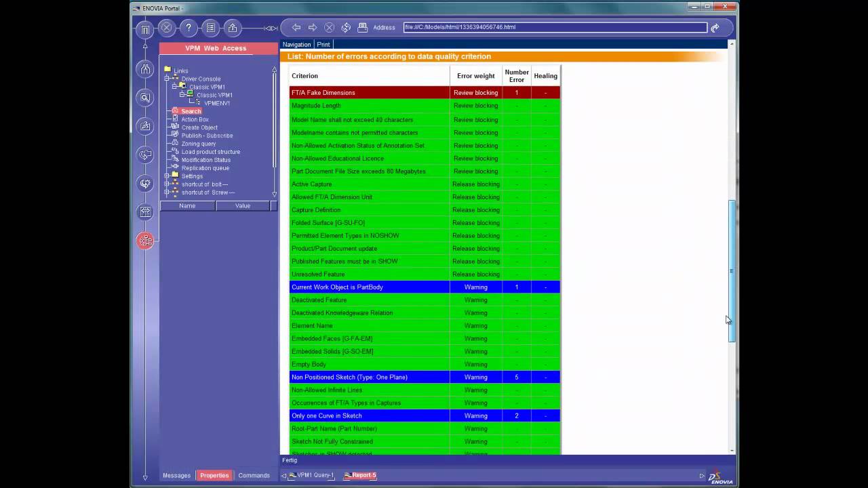The height and width of the screenshot is (488, 868).
Task: Click tree panel scroll up arrow
Action: tap(274, 69)
